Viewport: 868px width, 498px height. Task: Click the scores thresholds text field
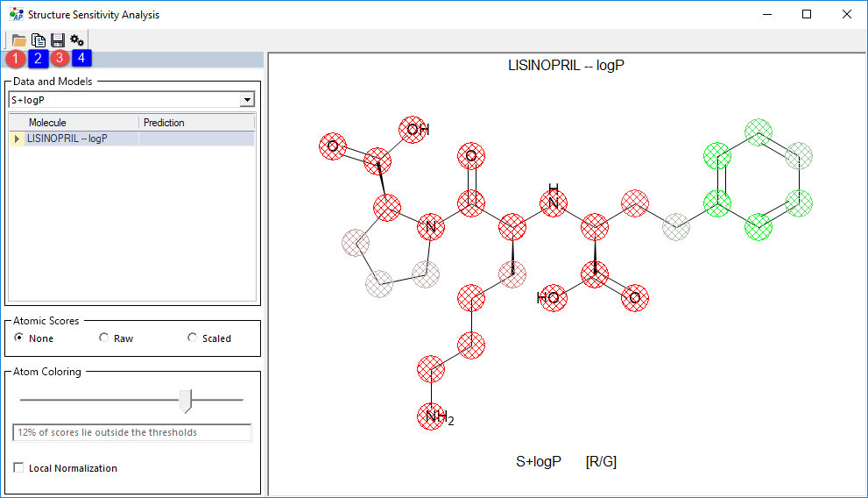131,432
